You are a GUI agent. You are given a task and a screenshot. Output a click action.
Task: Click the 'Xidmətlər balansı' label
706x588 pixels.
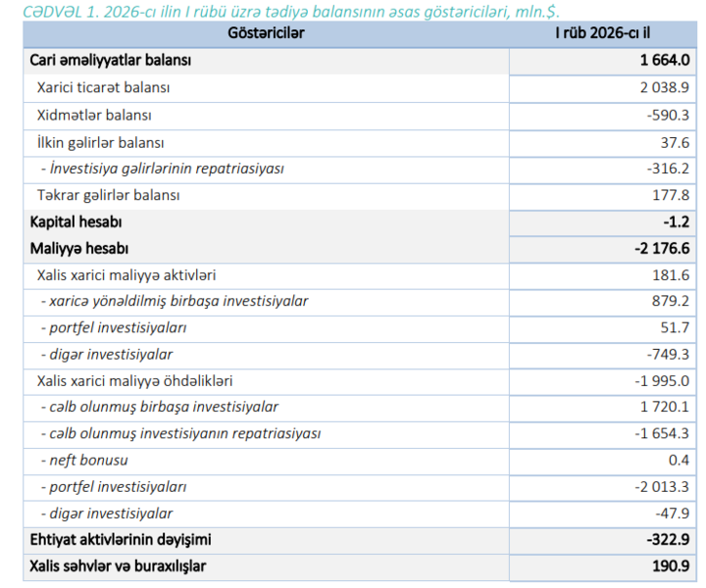pyautogui.click(x=94, y=116)
